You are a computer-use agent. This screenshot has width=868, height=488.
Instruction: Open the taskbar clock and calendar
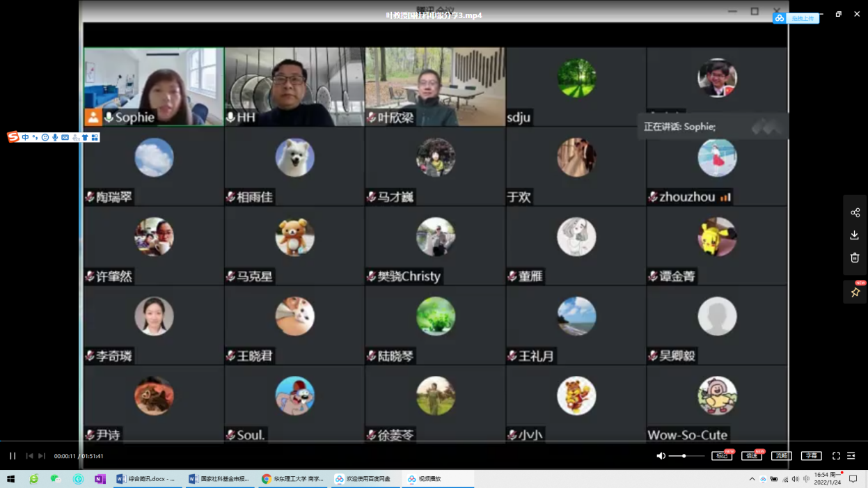pos(828,479)
